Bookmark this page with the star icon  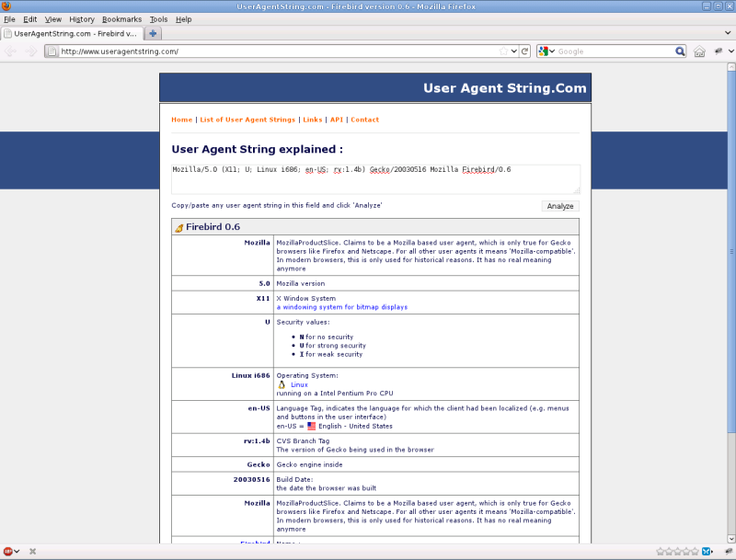[503, 51]
